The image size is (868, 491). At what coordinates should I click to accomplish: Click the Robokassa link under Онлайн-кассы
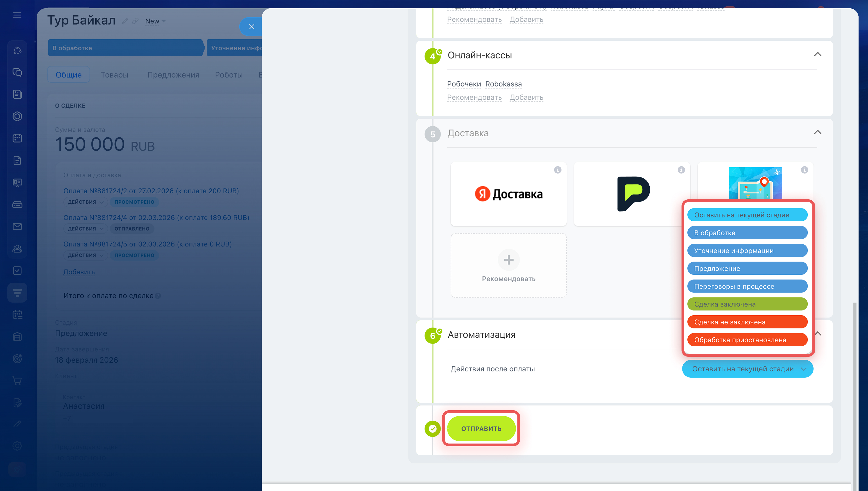coord(503,84)
